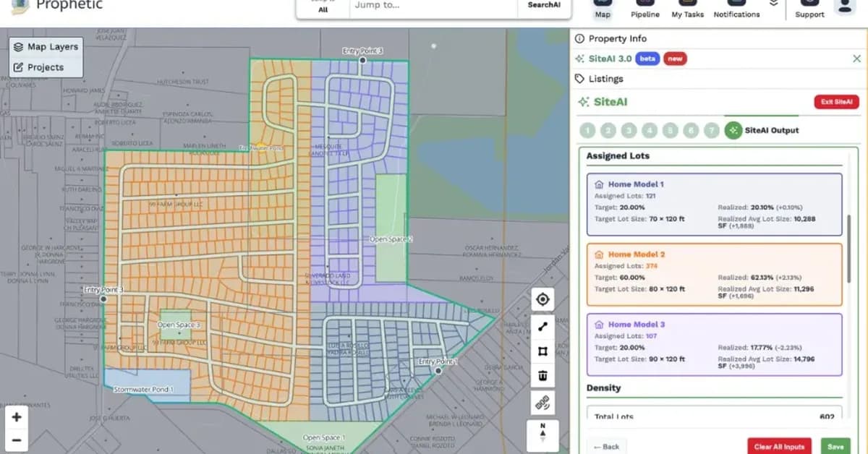
Task: Go to SiteAI step 5
Action: (x=671, y=131)
